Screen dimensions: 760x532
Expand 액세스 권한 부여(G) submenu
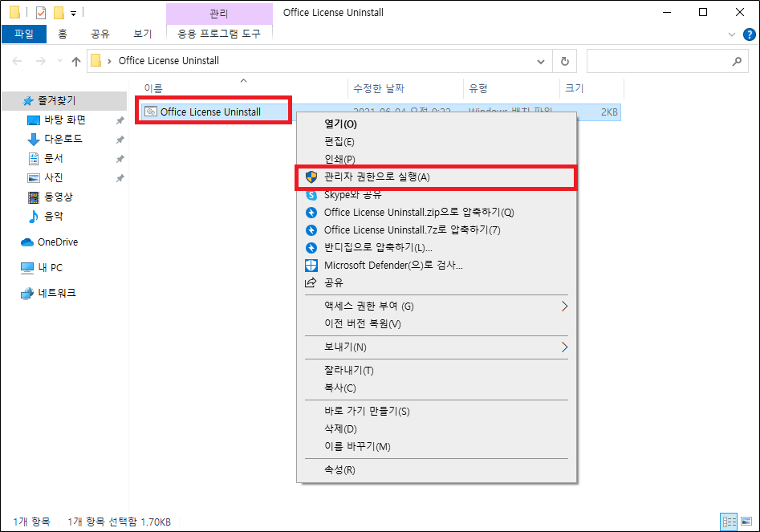[x=437, y=307]
